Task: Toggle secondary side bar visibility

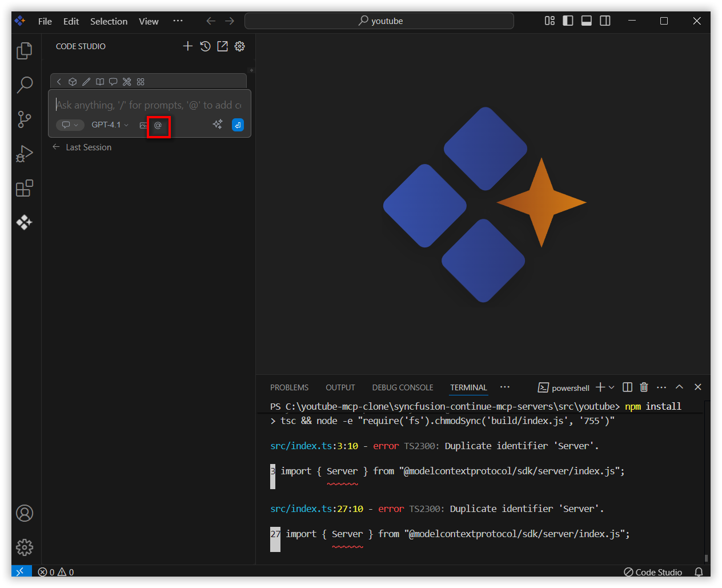Action: (605, 21)
